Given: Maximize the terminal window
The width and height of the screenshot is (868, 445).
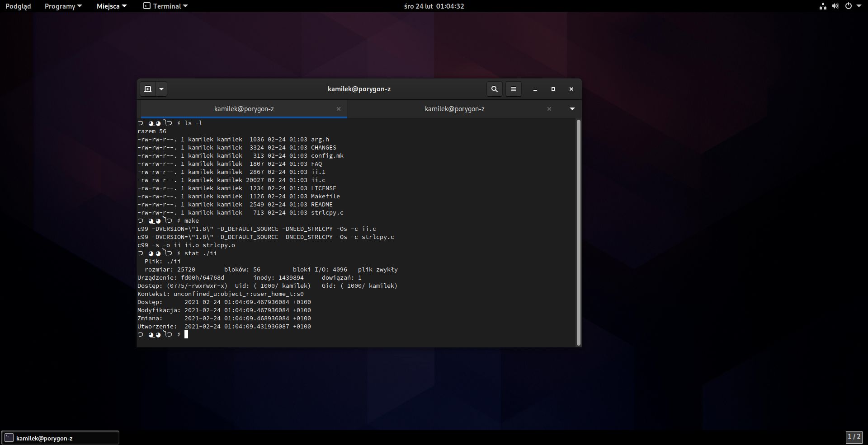Looking at the screenshot, I should [x=553, y=89].
